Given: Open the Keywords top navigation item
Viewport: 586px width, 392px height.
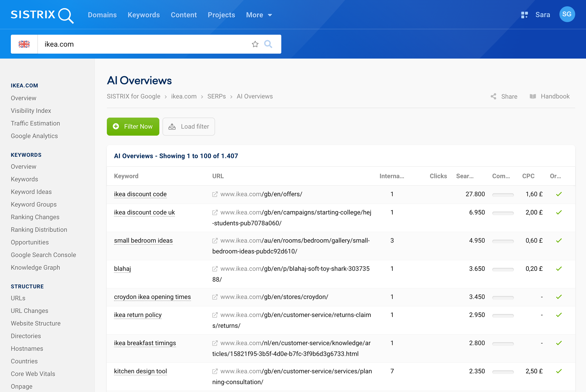Looking at the screenshot, I should point(144,15).
